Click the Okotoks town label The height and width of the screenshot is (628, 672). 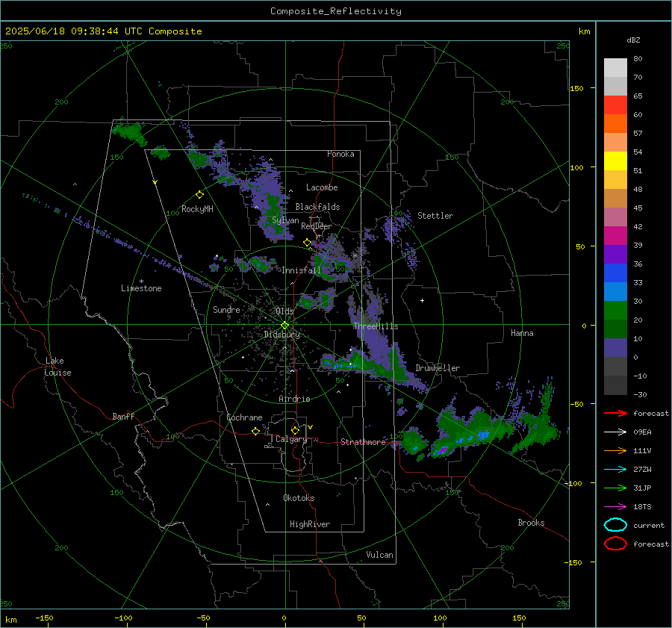click(299, 498)
